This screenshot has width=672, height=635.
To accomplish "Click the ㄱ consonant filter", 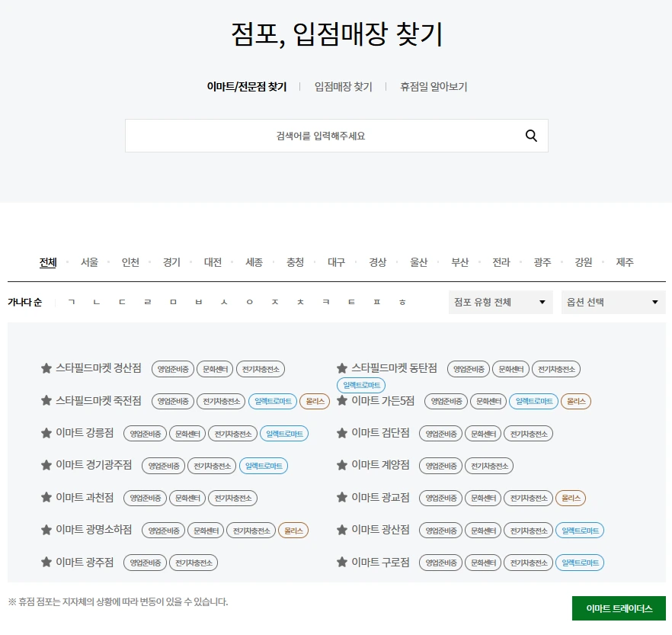I will (x=71, y=302).
